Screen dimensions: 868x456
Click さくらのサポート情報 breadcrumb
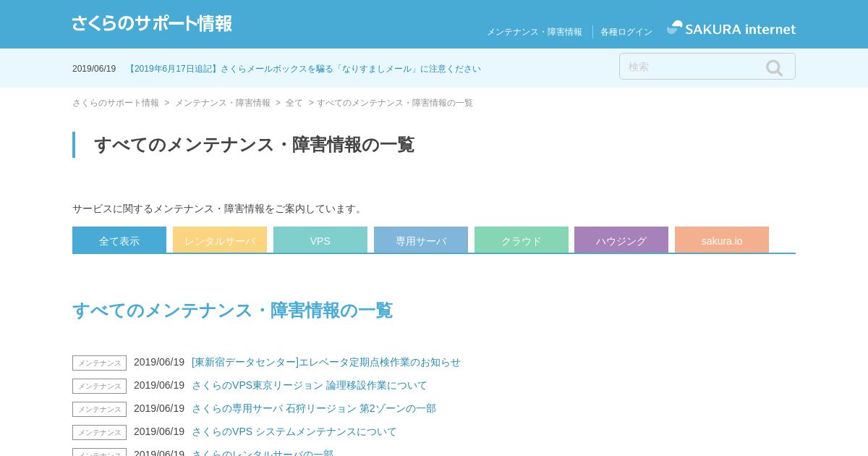pyautogui.click(x=116, y=103)
